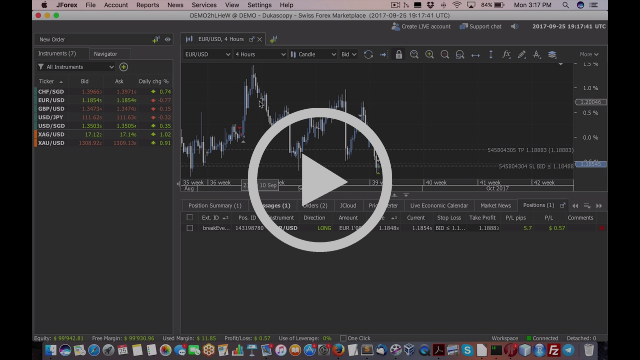Enable the One Click checkbox

343,338
